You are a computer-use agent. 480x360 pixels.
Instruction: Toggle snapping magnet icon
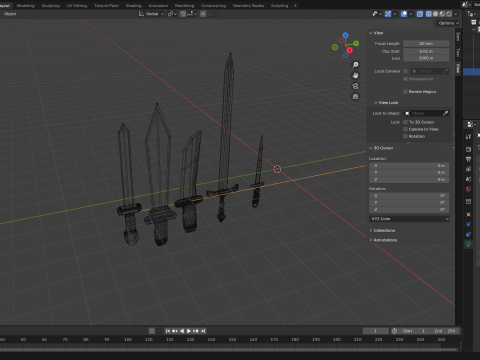(183, 14)
